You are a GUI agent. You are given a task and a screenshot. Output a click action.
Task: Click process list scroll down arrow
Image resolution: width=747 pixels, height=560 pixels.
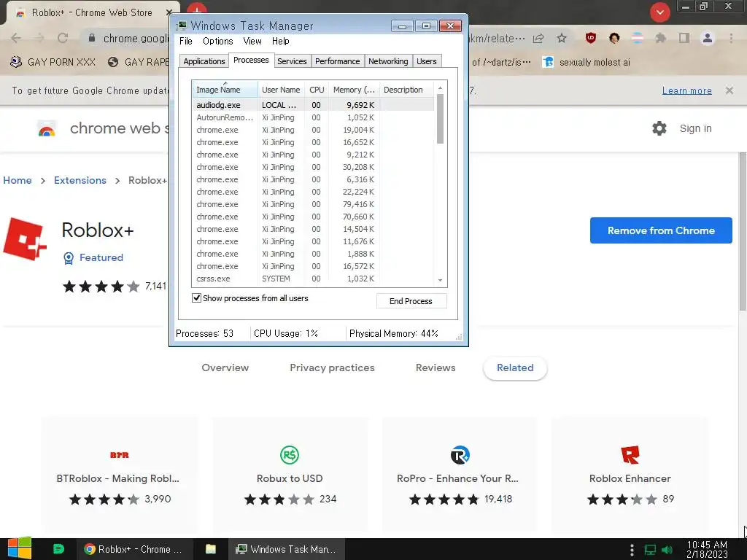pos(440,280)
